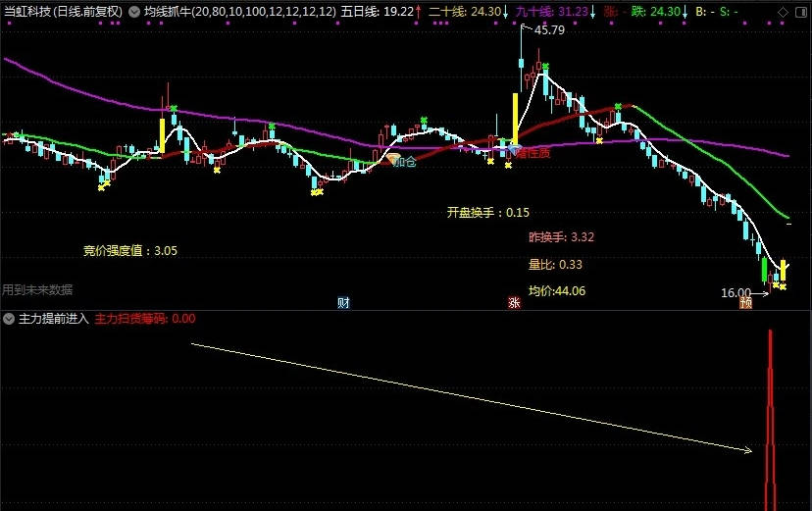Click the 均价:44.06 text
812x511 pixels.
[557, 291]
